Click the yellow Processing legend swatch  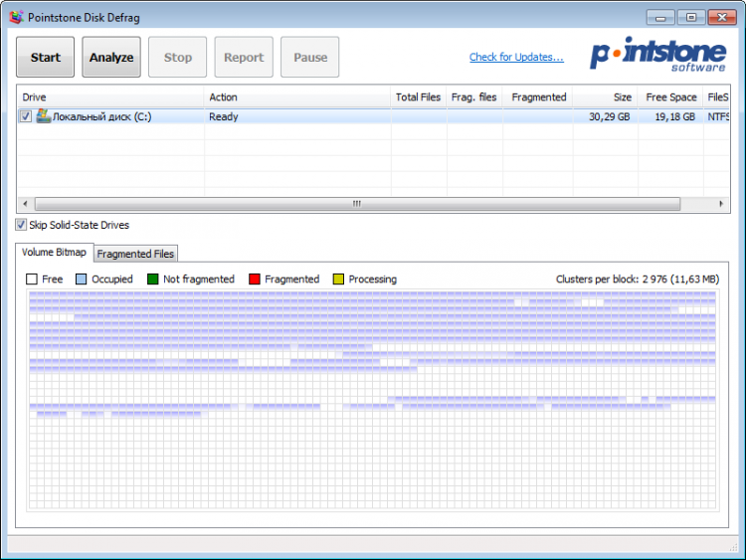click(x=338, y=279)
